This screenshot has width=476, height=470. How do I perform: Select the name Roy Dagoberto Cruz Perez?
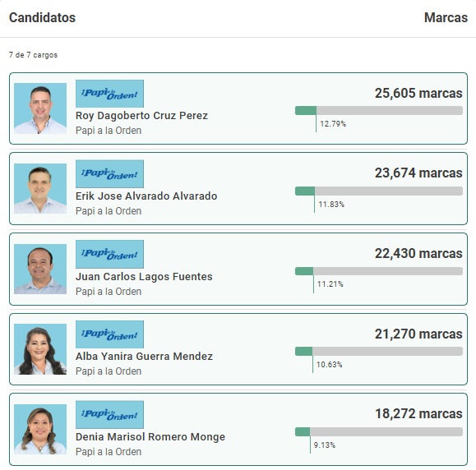141,116
